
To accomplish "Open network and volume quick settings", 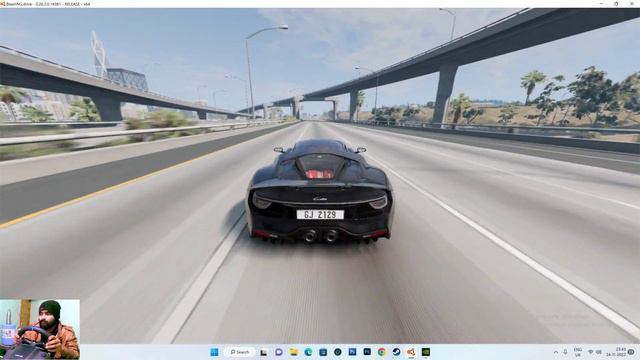I will pyautogui.click(x=594, y=352).
